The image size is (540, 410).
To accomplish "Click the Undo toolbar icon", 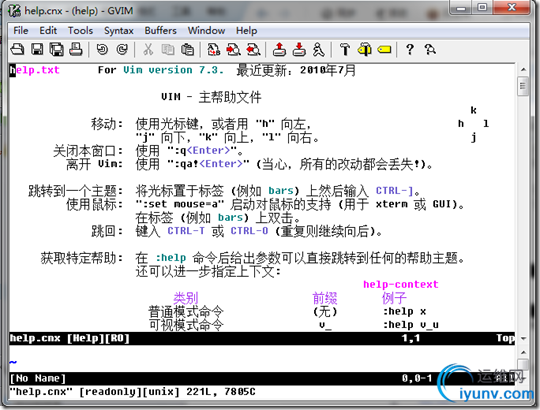I will click(102, 50).
